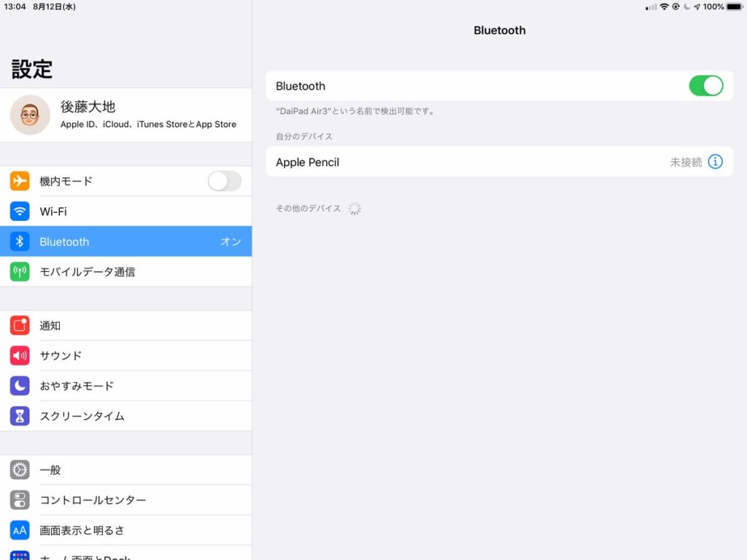Open 画面表示と明るさ settings
The width and height of the screenshot is (747, 560).
tap(125, 531)
